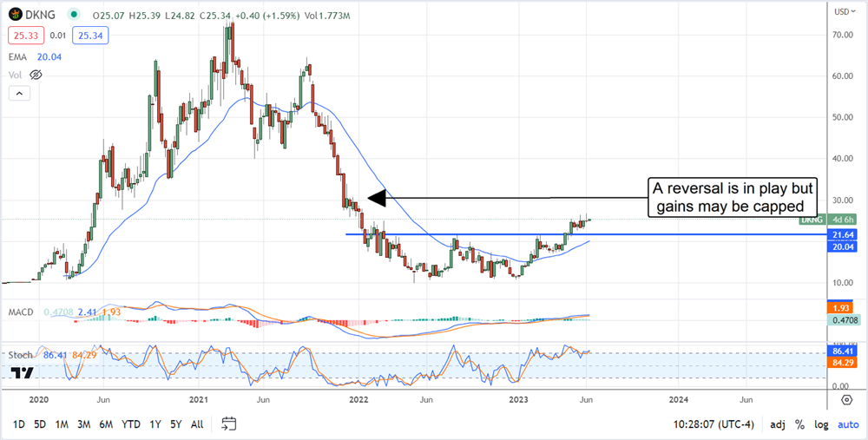868x440 pixels.
Task: Select the 5Y time range
Action: point(176,424)
